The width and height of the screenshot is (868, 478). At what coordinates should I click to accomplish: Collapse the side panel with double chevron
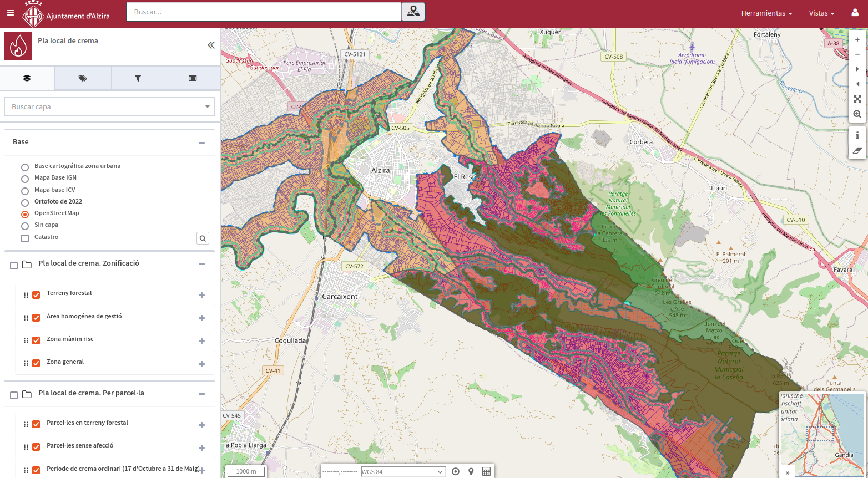(x=211, y=45)
